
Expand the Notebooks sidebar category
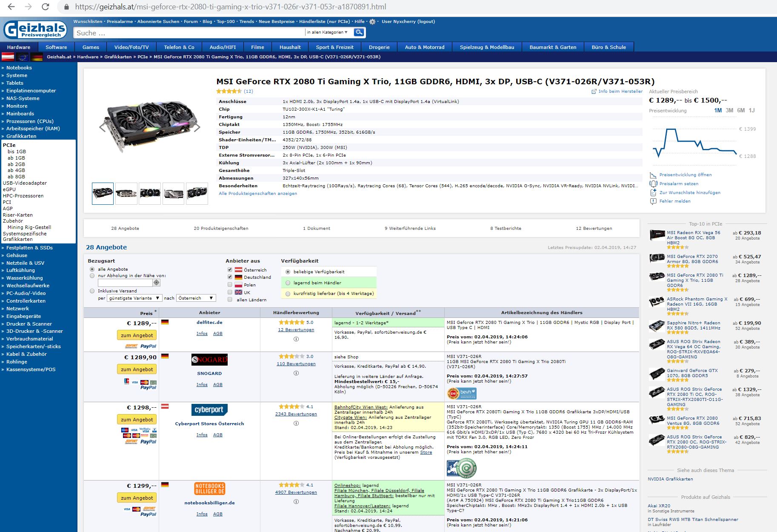click(19, 68)
